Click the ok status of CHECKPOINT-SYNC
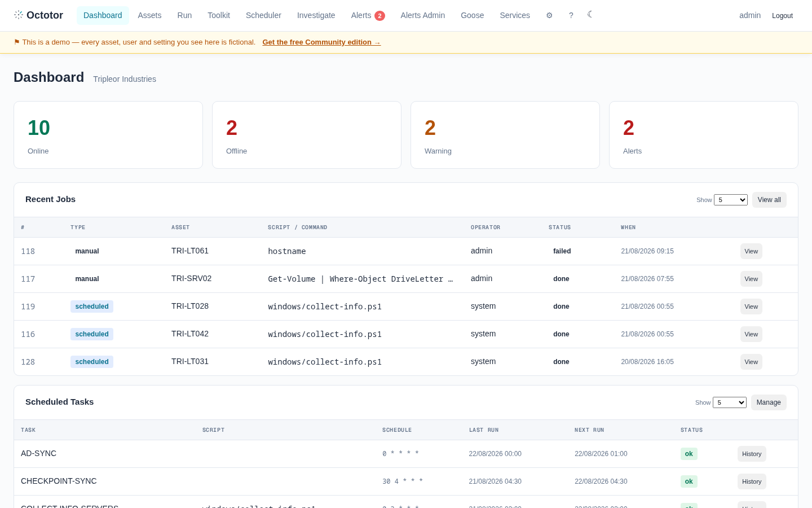The image size is (812, 508). pos(689,481)
